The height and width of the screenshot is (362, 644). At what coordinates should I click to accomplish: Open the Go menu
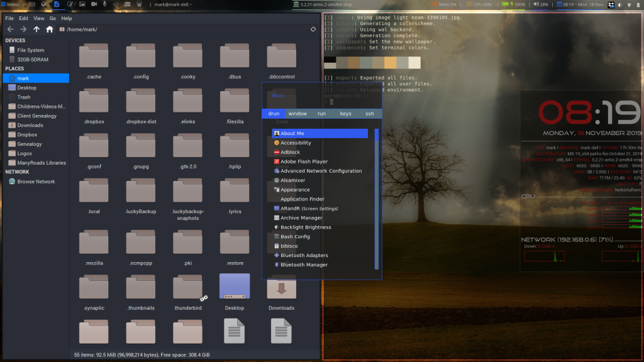pyautogui.click(x=53, y=18)
